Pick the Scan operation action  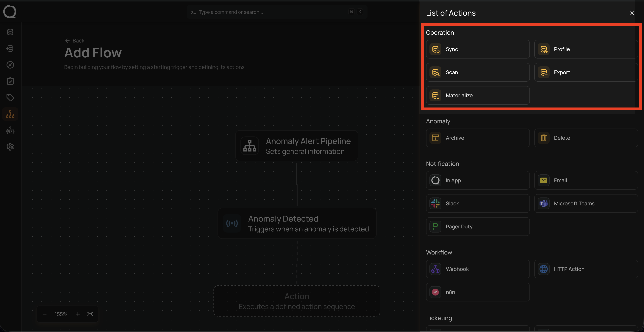(478, 72)
